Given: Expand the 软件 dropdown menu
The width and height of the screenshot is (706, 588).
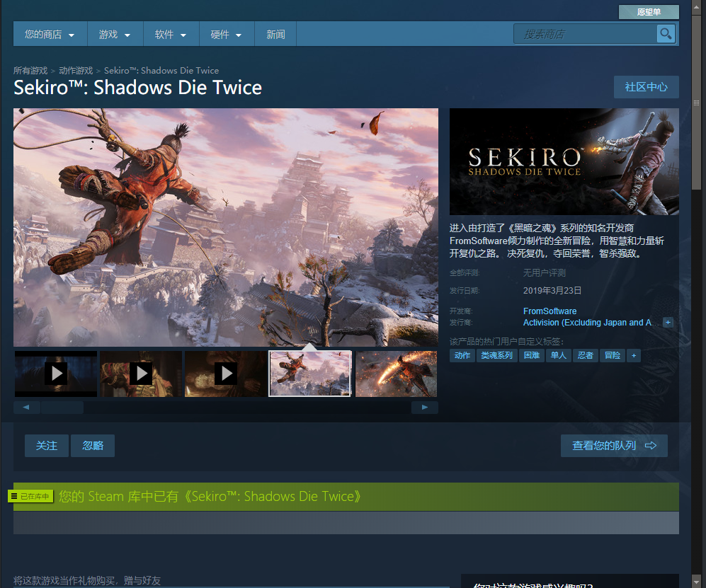Looking at the screenshot, I should point(171,34).
